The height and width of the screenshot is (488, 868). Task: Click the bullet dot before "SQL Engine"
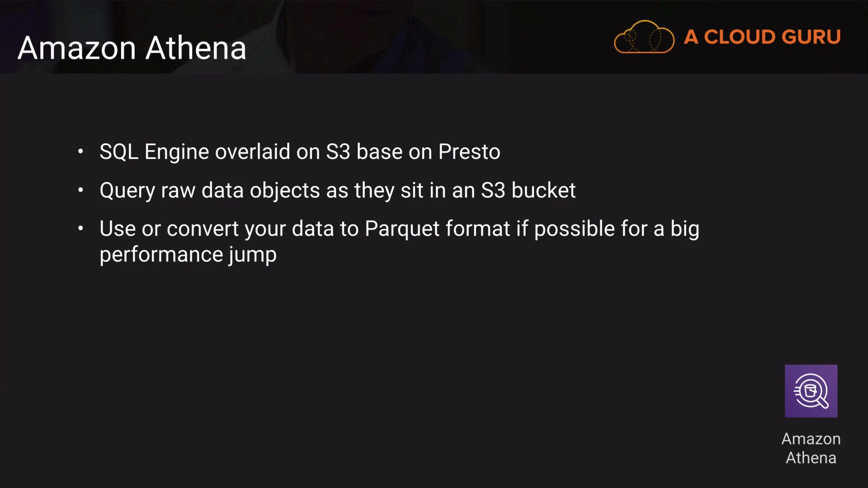click(x=80, y=151)
